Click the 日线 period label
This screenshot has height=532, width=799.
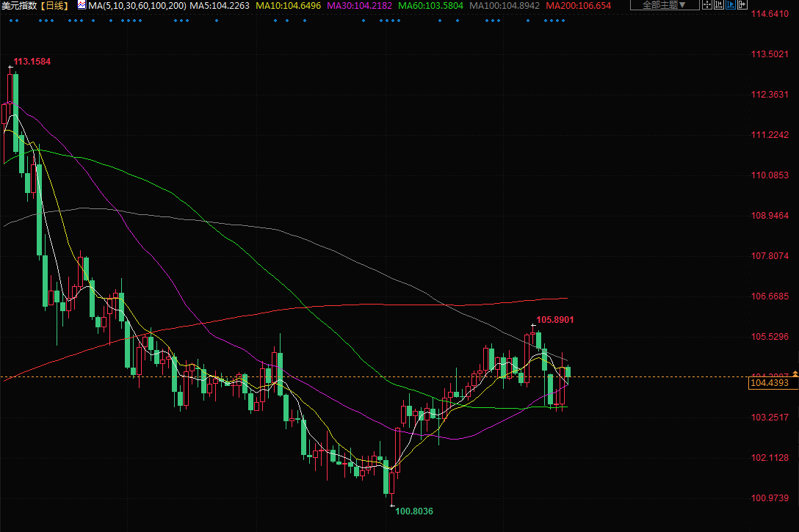point(55,5)
